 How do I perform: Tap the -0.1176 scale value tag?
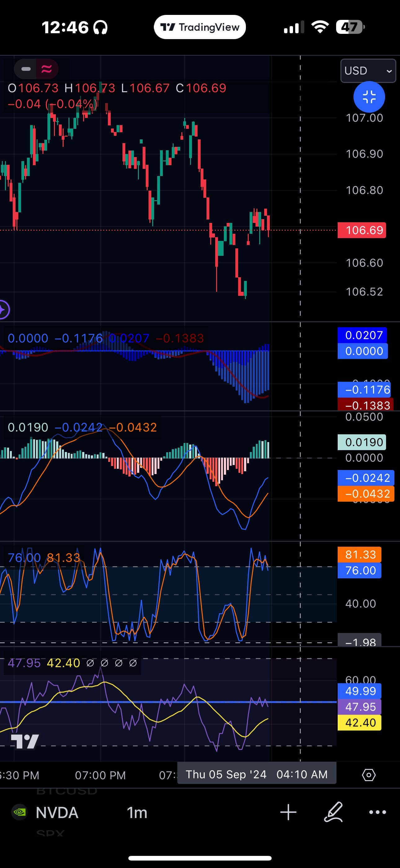(364, 390)
